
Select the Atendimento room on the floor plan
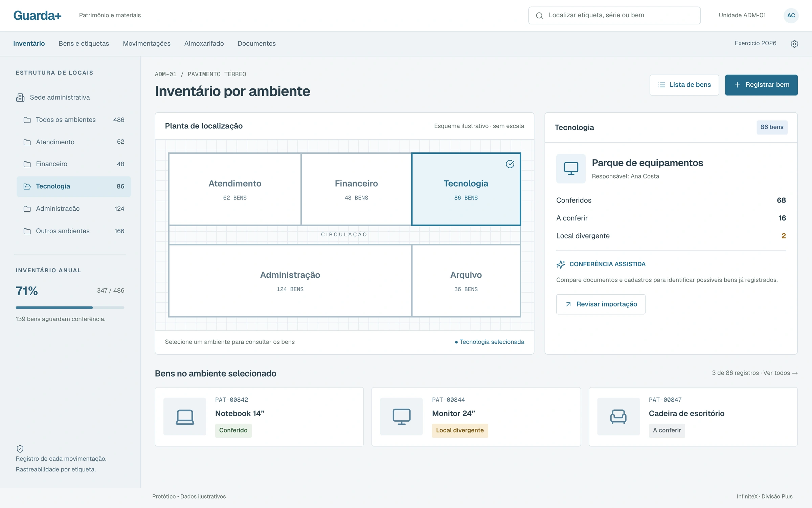(x=235, y=189)
